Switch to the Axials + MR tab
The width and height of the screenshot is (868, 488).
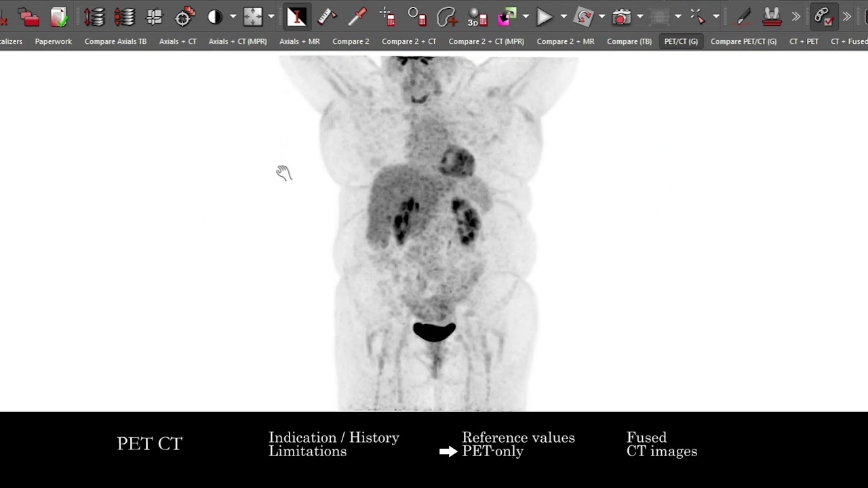300,41
